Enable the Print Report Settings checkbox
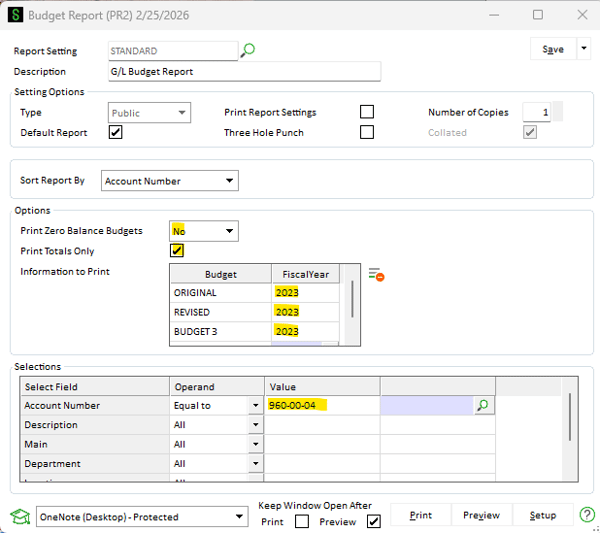 pos(367,112)
